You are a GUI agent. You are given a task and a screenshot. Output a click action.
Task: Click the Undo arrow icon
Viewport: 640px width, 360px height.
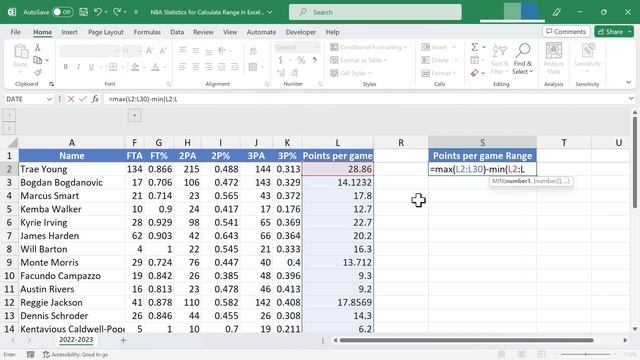pos(98,12)
